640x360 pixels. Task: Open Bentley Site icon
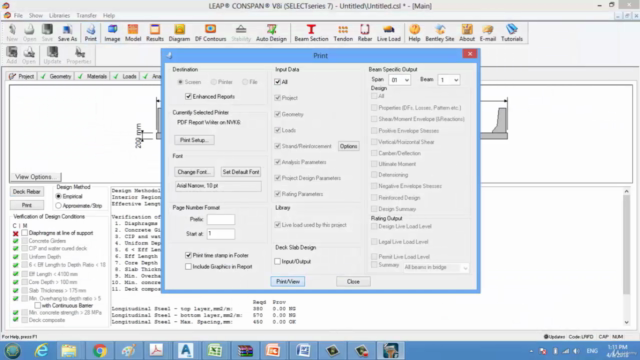tap(440, 33)
